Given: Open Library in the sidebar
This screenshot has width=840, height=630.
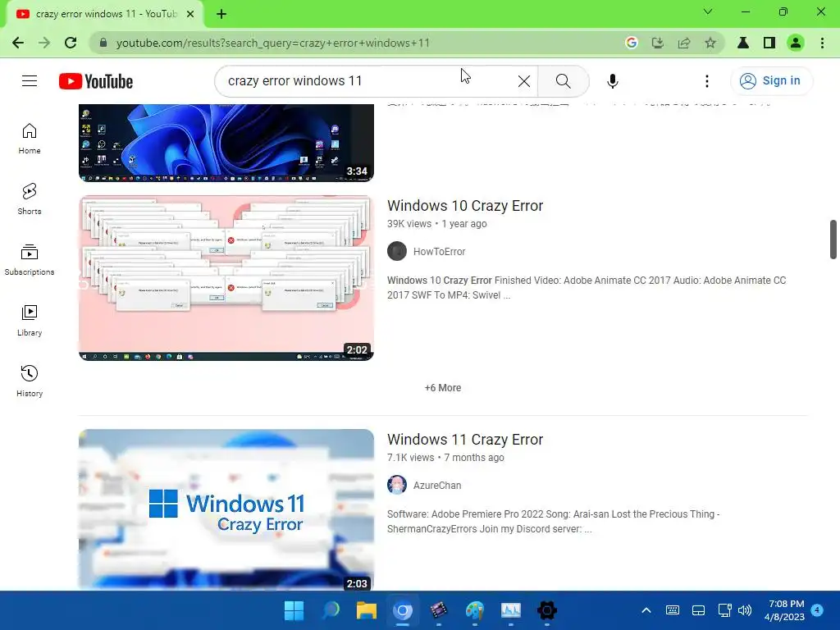Looking at the screenshot, I should point(30,321).
